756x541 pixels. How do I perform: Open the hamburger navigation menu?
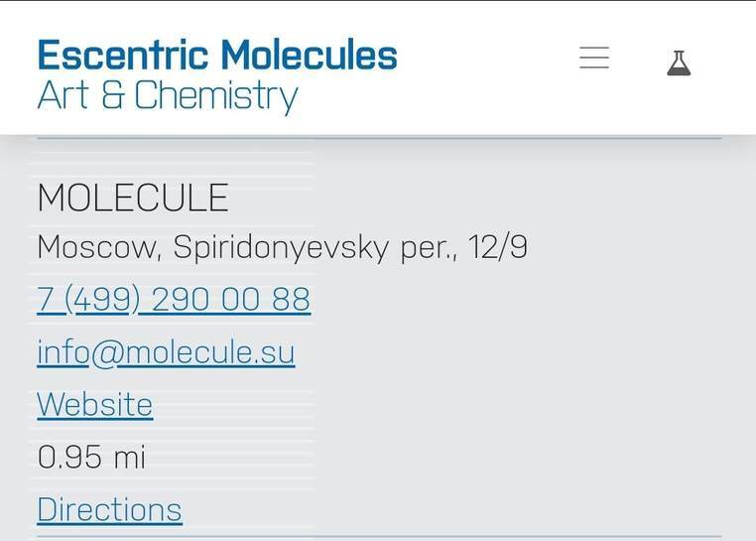pyautogui.click(x=594, y=59)
